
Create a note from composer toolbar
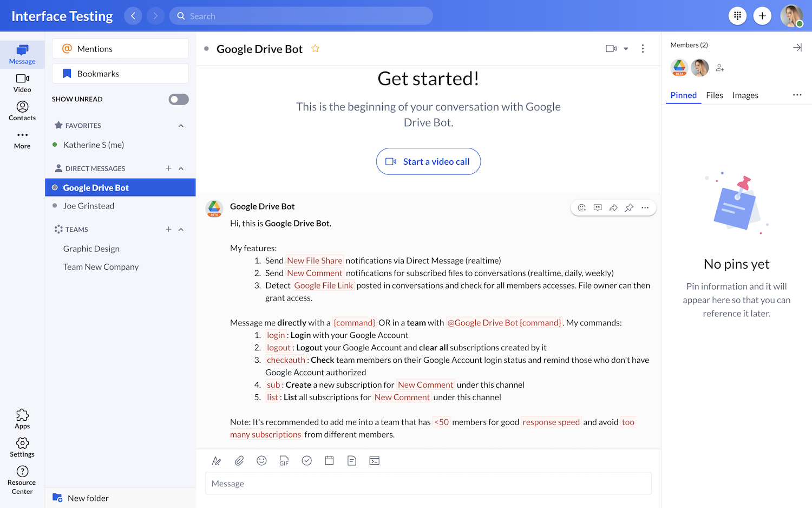(352, 461)
